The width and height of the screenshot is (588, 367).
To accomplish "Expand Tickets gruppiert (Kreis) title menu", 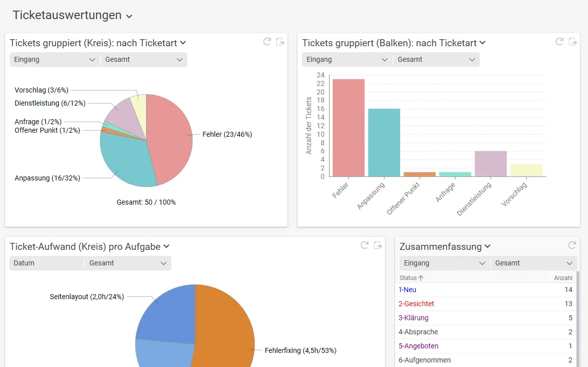I will (183, 43).
